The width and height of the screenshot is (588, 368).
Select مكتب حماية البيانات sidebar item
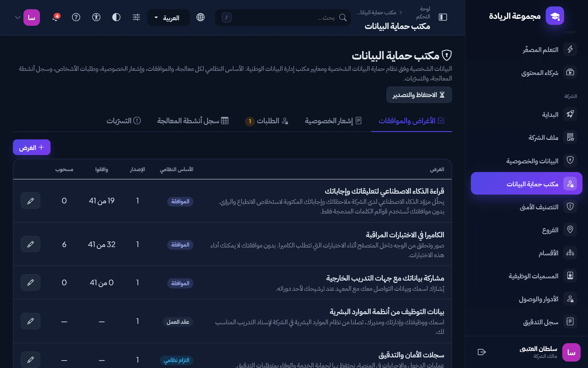(526, 184)
